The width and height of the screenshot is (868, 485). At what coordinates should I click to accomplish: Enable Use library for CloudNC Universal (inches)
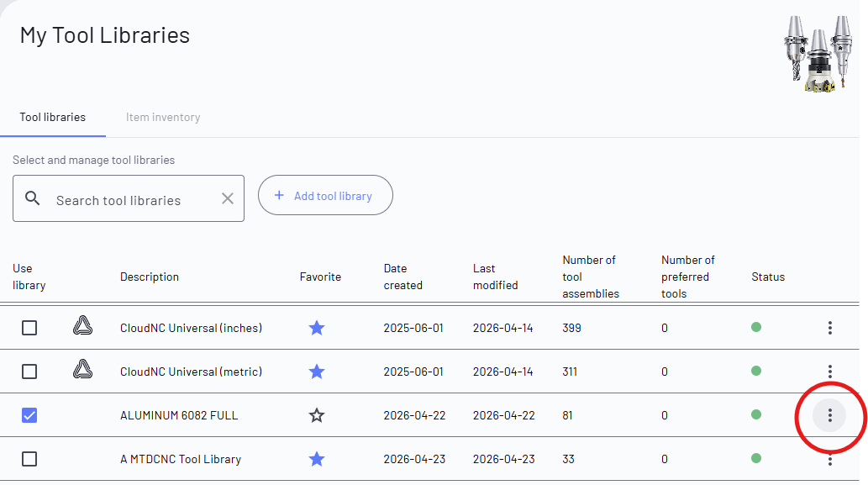click(x=29, y=328)
